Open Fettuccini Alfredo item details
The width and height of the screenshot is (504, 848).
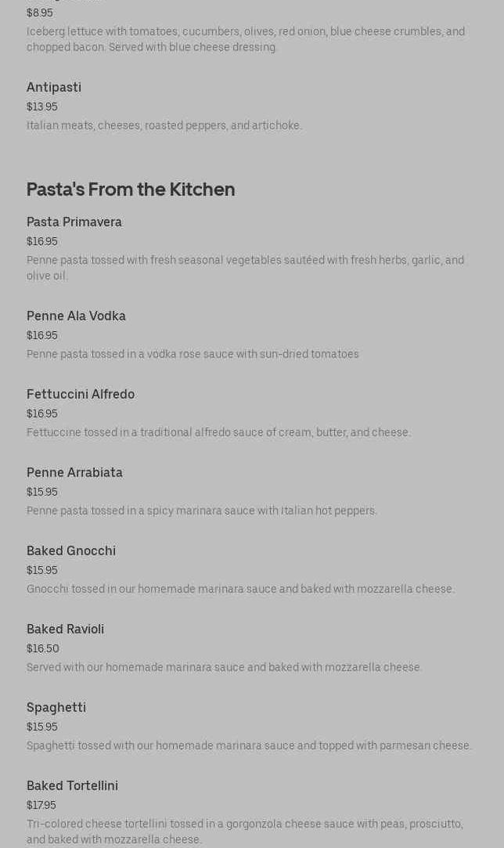tap(81, 395)
